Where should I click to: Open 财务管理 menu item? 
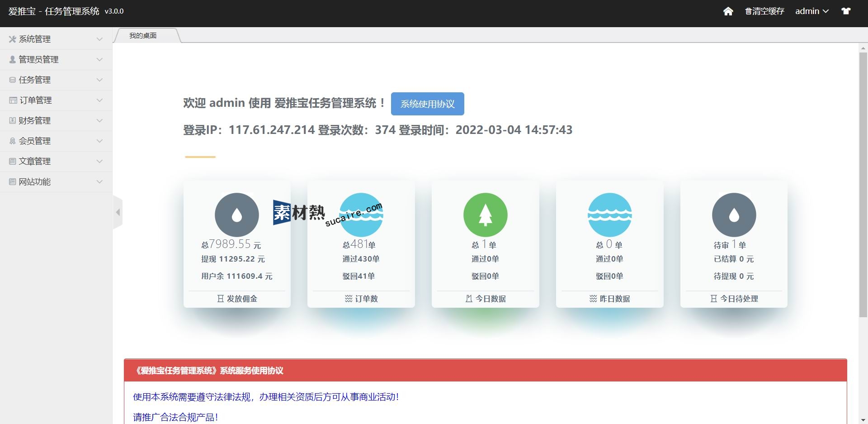pyautogui.click(x=56, y=121)
